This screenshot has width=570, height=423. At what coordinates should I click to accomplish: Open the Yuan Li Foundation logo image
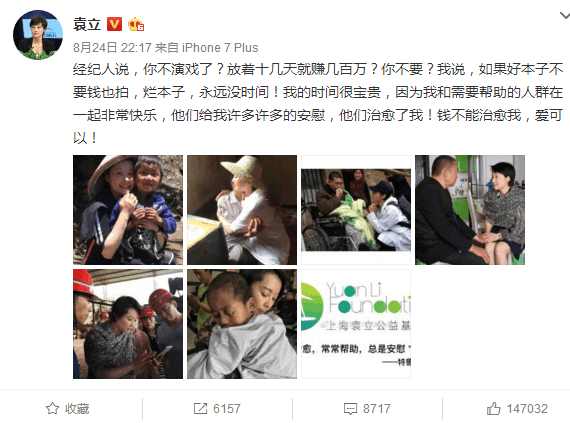tap(356, 324)
